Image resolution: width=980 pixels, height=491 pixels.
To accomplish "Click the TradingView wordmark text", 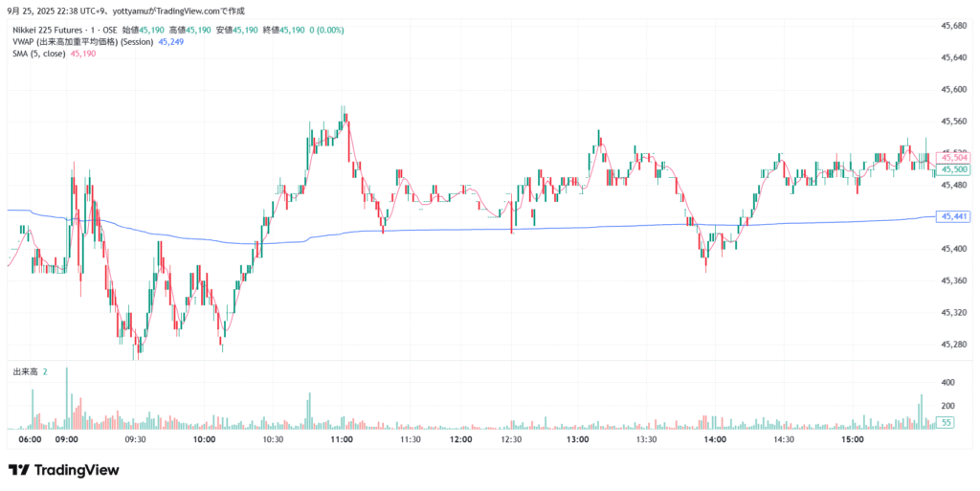I will (x=77, y=470).
